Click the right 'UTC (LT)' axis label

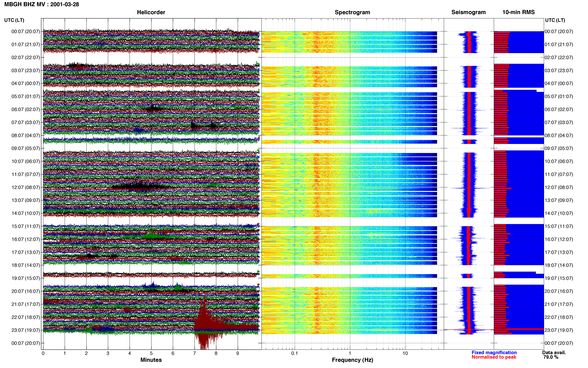pyautogui.click(x=555, y=20)
